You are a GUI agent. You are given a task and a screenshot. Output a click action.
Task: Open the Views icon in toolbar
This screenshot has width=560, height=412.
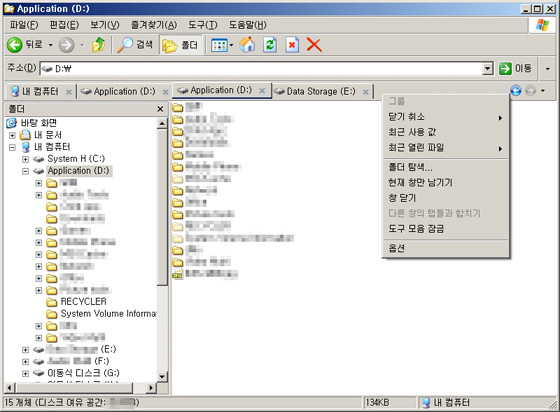click(x=219, y=45)
